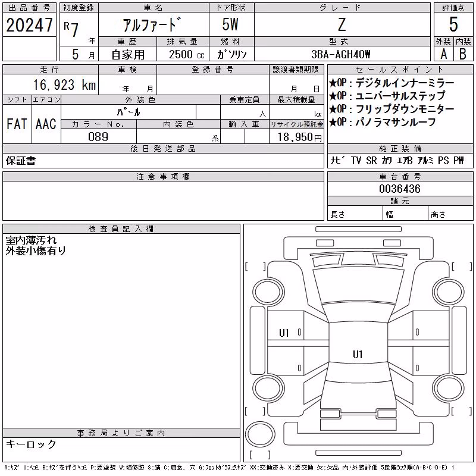
Task: Click the mileage 16,923 km value
Action: tap(64, 84)
